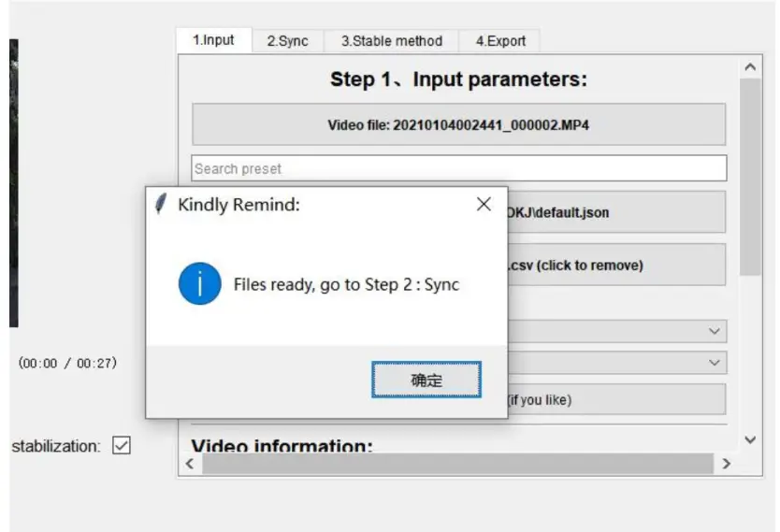Close the Kindly Remind dialog
780x532 pixels.
pyautogui.click(x=484, y=205)
